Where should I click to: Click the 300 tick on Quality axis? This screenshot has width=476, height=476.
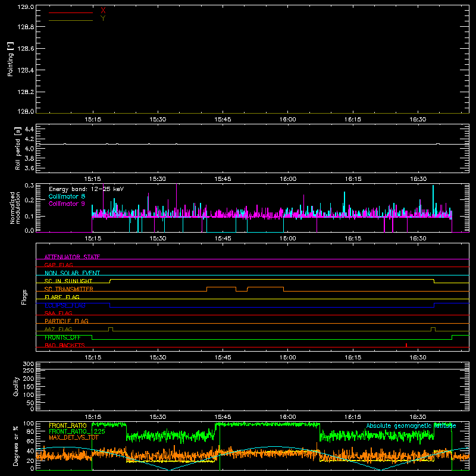coord(29,364)
